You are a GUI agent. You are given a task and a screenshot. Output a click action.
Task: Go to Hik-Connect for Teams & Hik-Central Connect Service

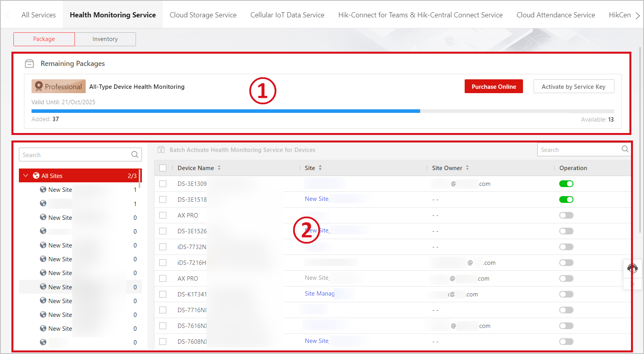[x=421, y=15]
